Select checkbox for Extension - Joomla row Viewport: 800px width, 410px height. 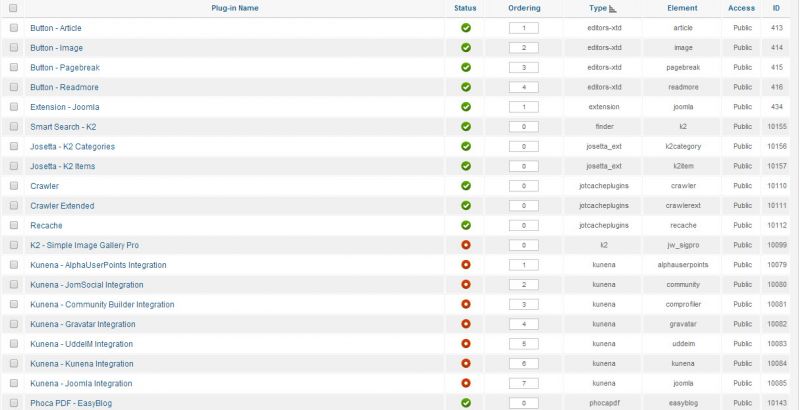click(14, 107)
